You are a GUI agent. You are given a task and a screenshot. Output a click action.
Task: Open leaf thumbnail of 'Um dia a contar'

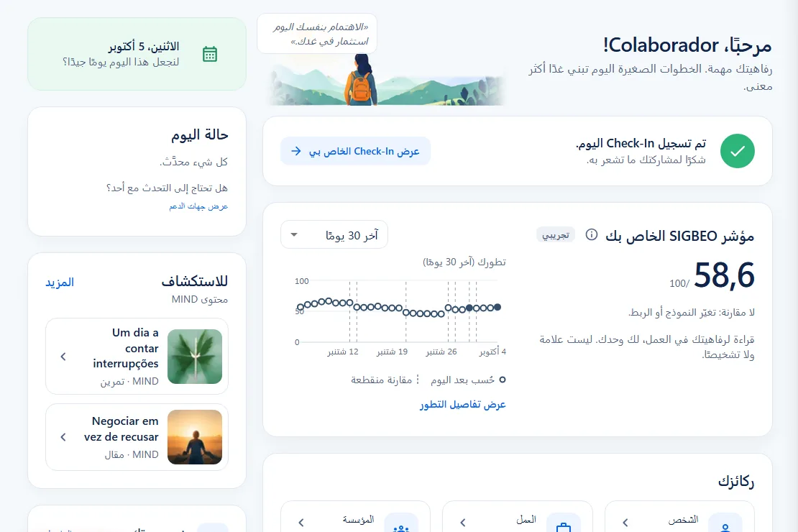coord(195,357)
